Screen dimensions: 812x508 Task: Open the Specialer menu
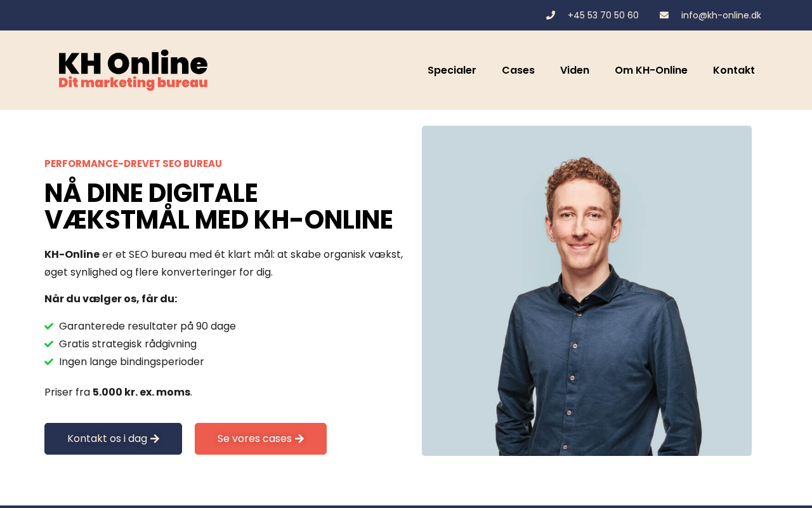click(x=452, y=70)
